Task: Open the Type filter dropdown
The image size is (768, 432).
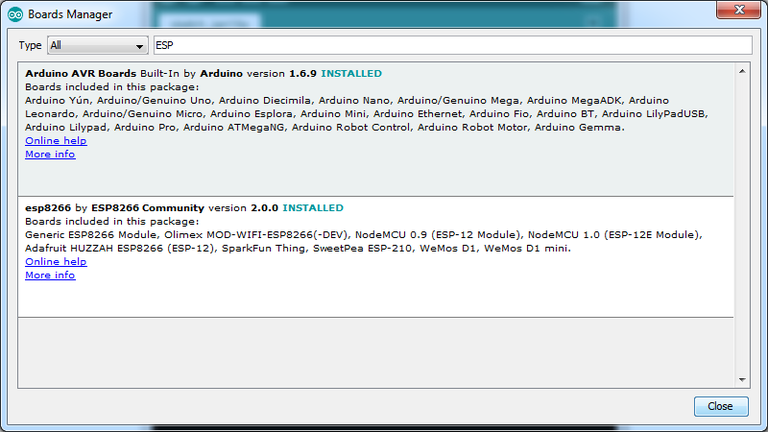Action: point(97,46)
